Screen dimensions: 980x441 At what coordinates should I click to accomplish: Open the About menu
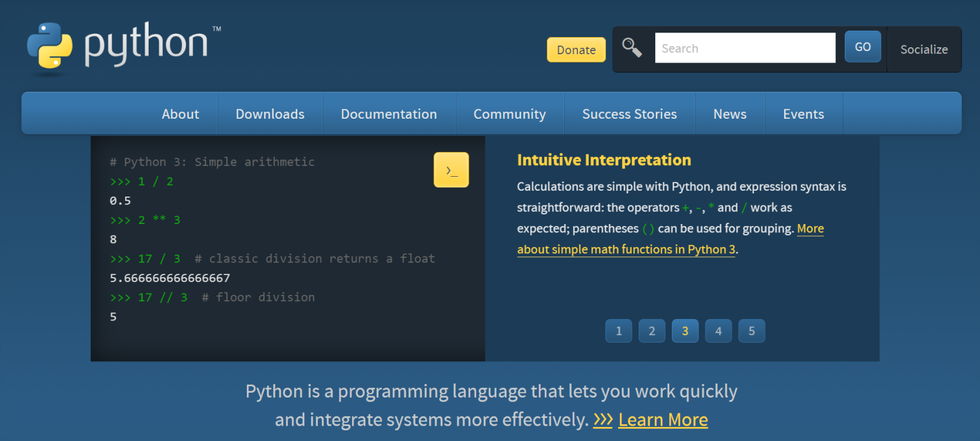tap(180, 113)
